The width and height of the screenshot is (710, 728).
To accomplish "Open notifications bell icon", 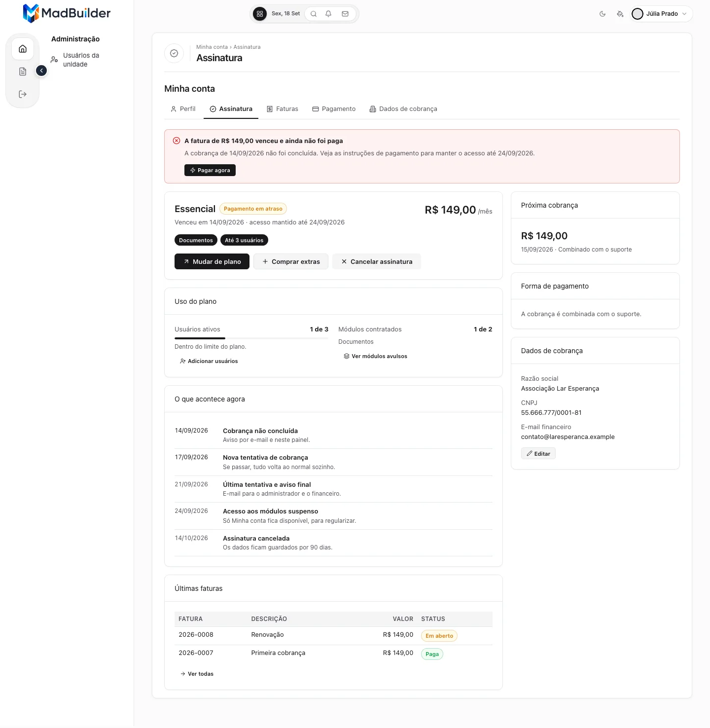I will click(328, 14).
